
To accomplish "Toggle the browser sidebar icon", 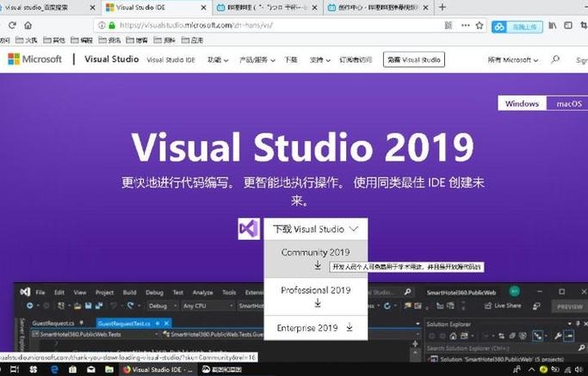I will click(568, 26).
